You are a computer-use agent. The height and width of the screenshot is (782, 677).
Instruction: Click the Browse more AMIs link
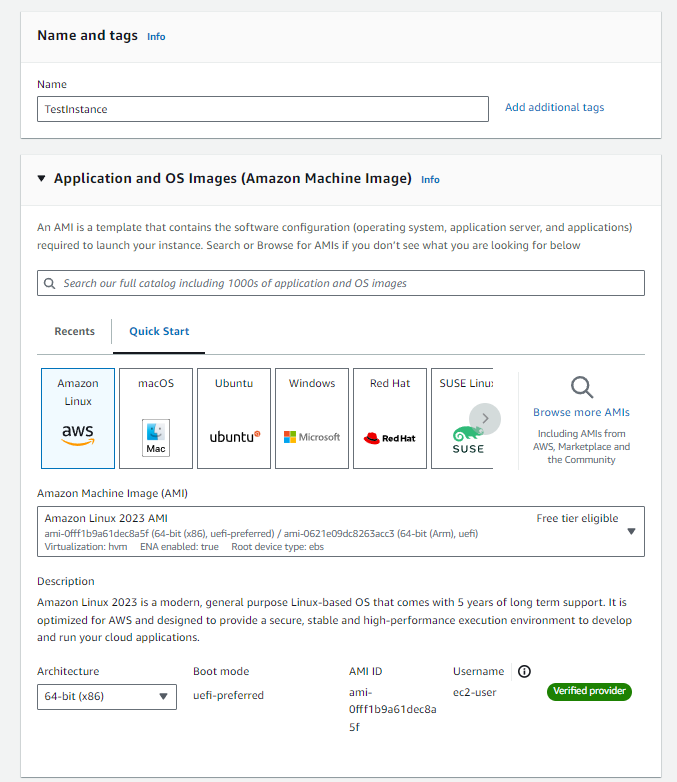point(581,412)
